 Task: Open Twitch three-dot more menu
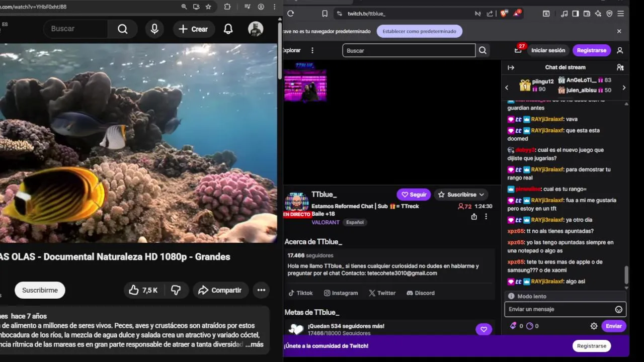312,50
